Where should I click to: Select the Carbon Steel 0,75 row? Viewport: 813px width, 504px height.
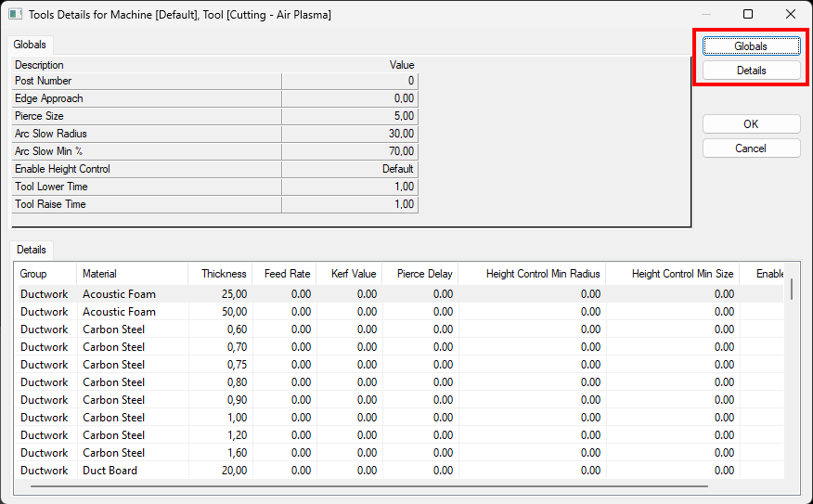tap(401, 365)
